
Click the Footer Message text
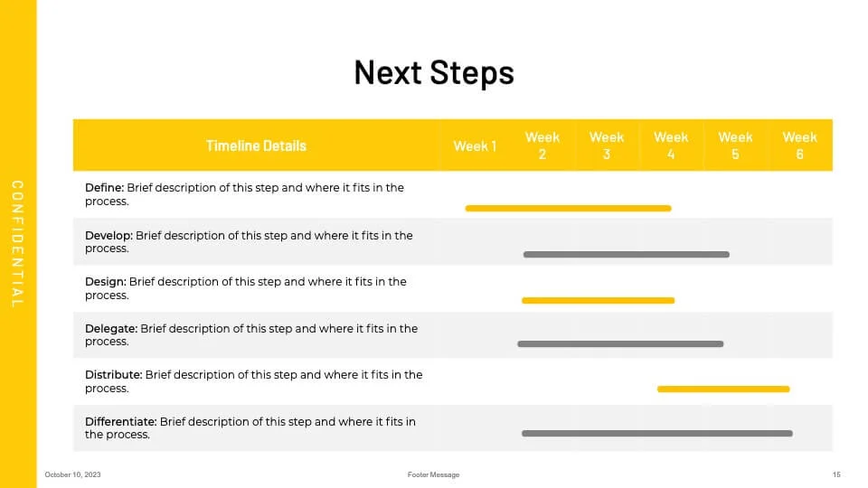[433, 474]
